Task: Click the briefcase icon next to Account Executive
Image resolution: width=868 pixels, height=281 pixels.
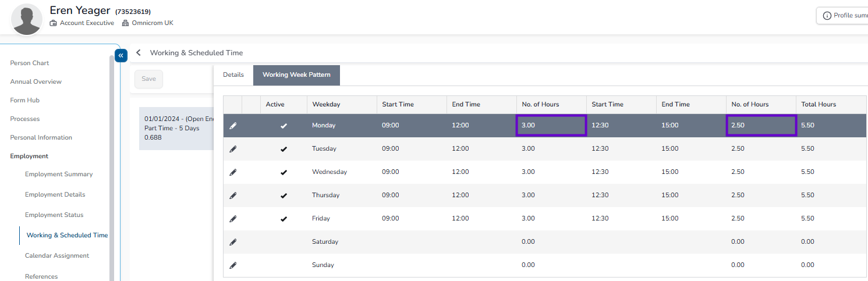Action: (x=54, y=23)
